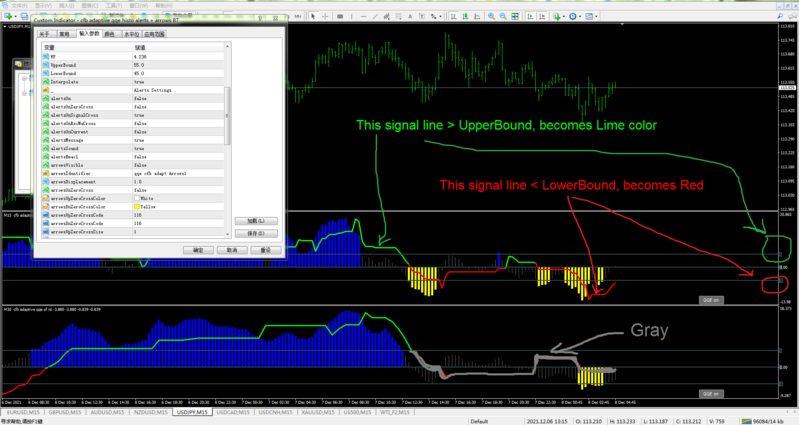Select the crosshair tool
The image size is (799, 425).
pos(325,16)
